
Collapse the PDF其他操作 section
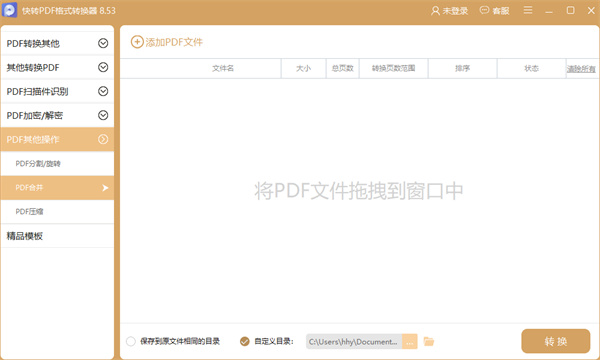click(x=57, y=139)
